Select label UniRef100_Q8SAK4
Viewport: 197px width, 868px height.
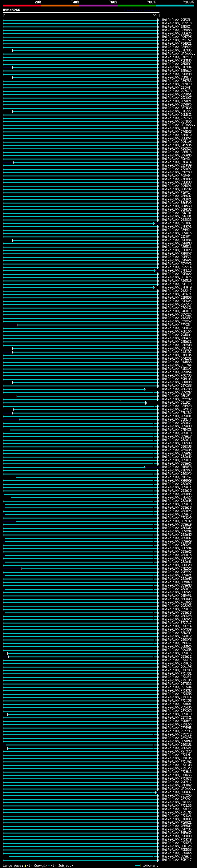click(x=177, y=423)
